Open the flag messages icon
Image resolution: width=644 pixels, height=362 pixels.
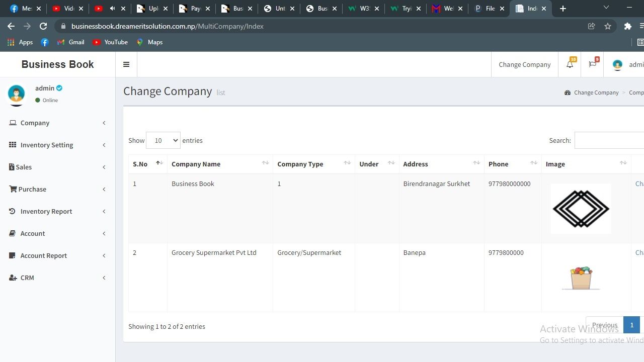click(x=592, y=64)
